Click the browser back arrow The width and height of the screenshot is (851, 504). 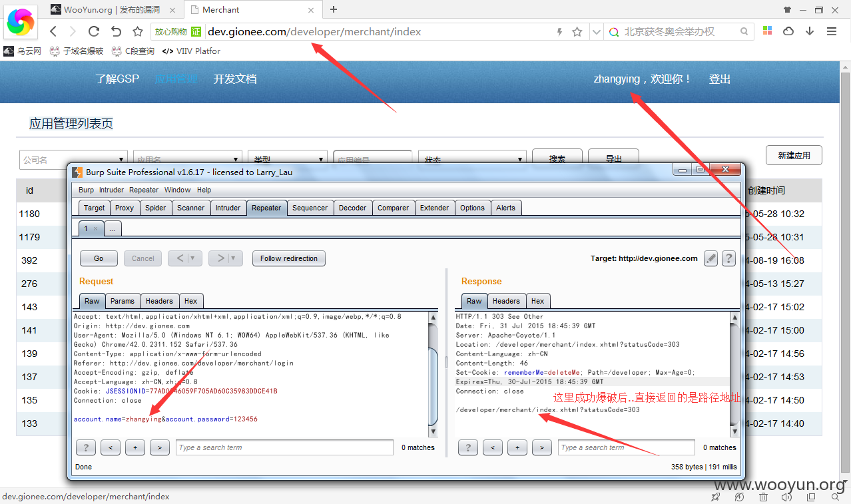pos(54,31)
